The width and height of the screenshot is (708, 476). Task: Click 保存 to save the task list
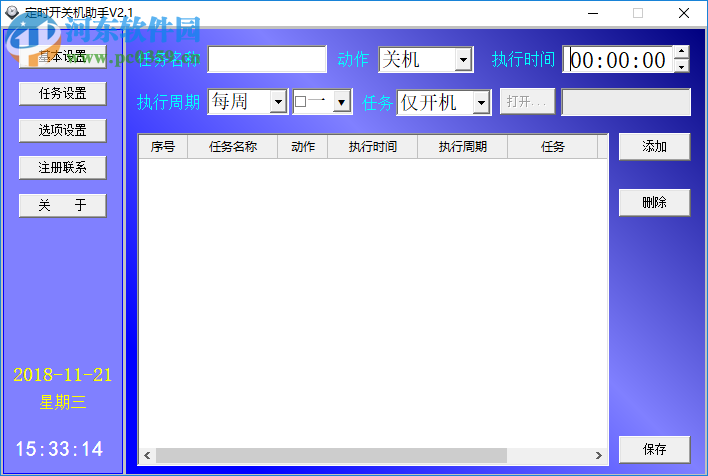(654, 449)
